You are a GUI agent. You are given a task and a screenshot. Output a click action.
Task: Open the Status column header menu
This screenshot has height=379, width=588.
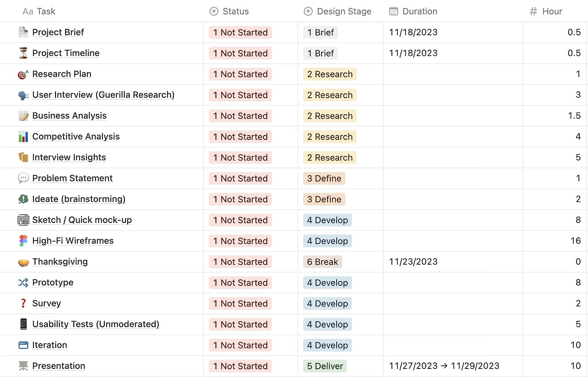[236, 11]
